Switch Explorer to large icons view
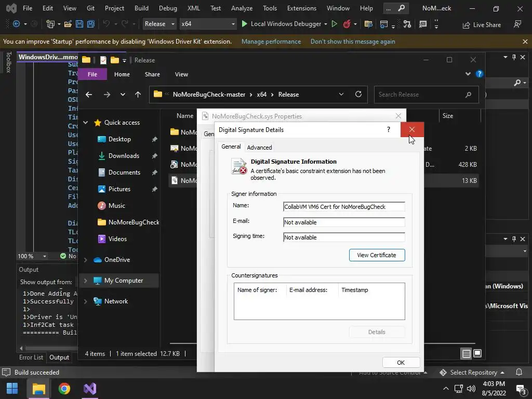 pos(477,353)
